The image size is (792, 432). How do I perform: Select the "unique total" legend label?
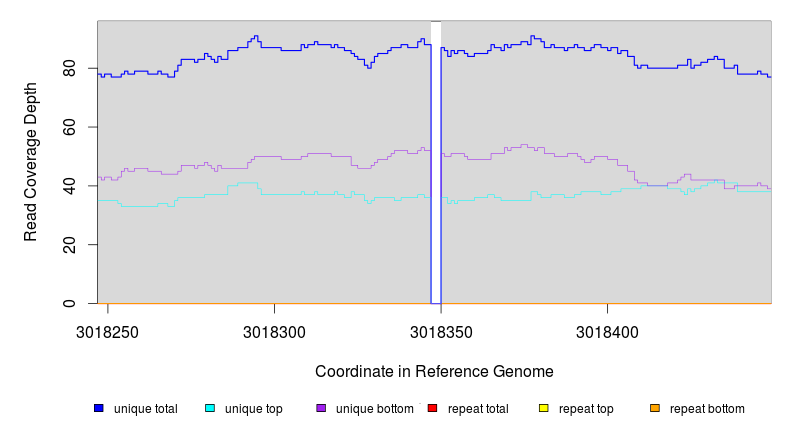[x=146, y=409]
